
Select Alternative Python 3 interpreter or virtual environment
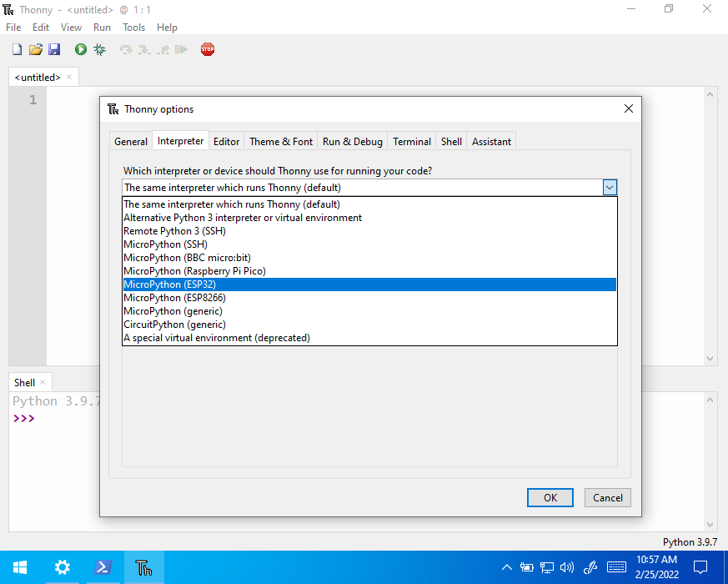click(x=369, y=218)
